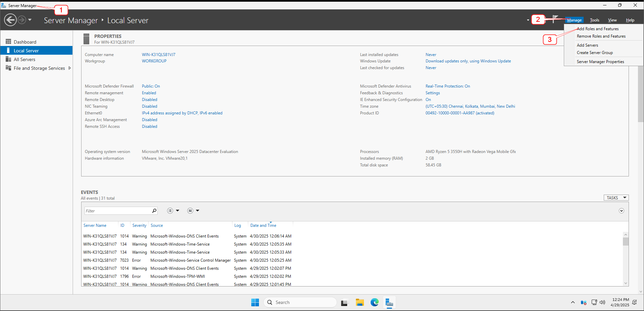The image size is (644, 311).
Task: Select the 12:06:14 AM DNS Client event
Action: 187,236
